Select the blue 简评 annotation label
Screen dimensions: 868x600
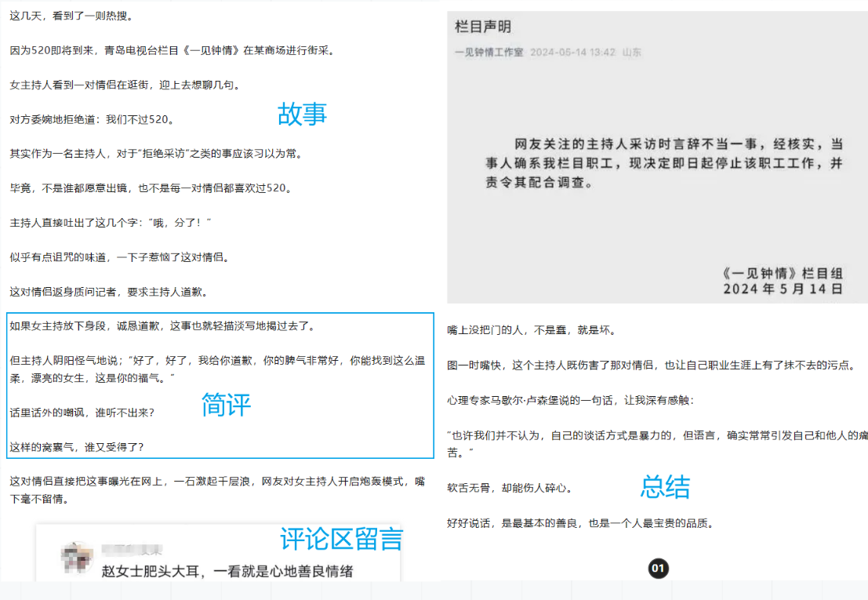tap(227, 405)
